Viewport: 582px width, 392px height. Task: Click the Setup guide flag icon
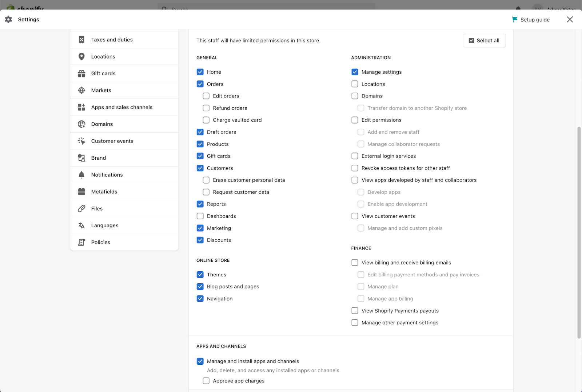coord(515,20)
